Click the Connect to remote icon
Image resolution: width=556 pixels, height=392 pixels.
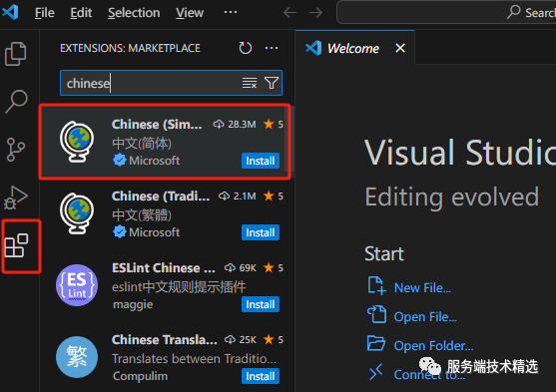coord(376,371)
